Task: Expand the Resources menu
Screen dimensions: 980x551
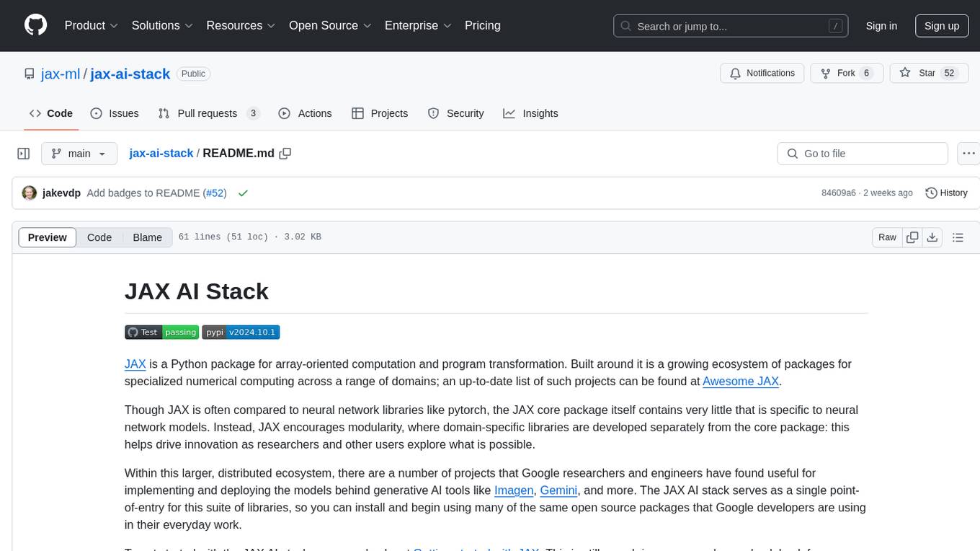Action: tap(241, 25)
